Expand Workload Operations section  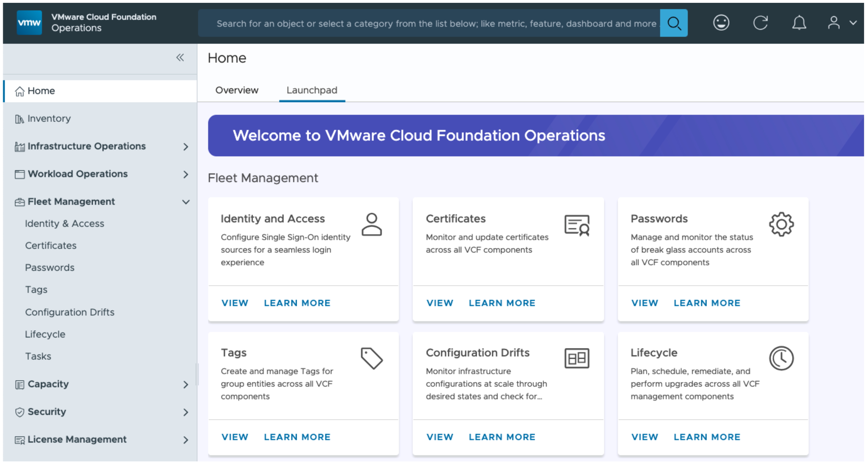[x=185, y=175]
